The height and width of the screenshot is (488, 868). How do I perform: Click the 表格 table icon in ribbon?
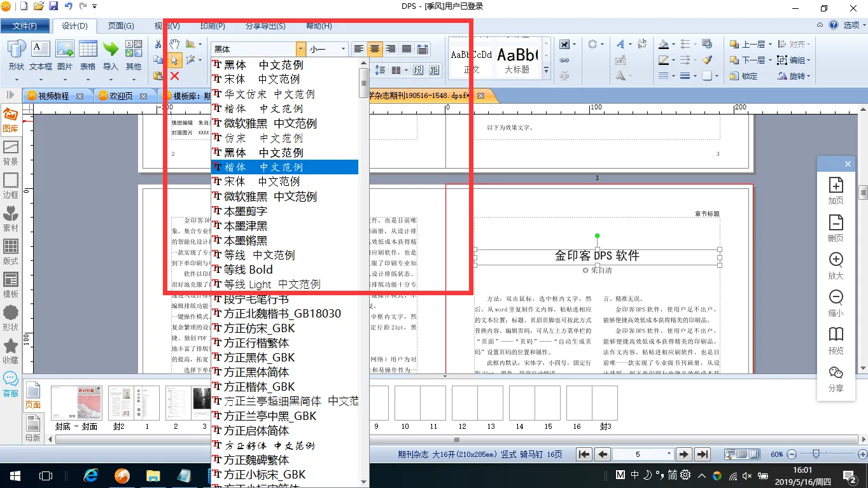[88, 55]
